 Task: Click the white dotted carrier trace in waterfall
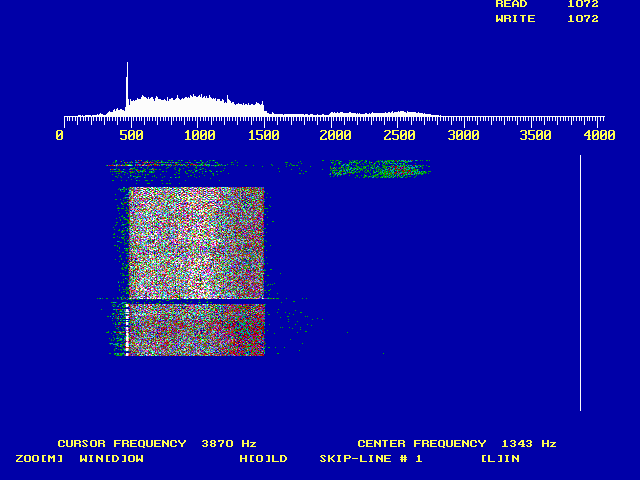[127, 330]
